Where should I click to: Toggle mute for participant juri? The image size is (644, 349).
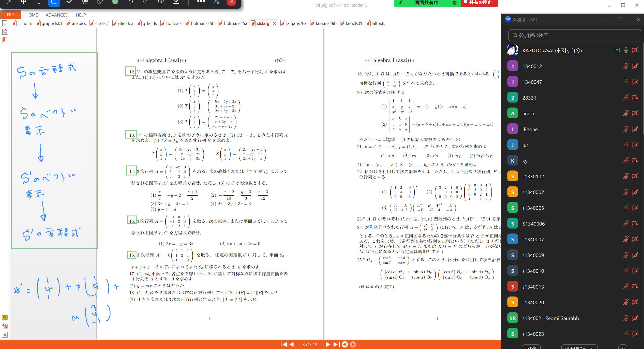[x=626, y=145]
